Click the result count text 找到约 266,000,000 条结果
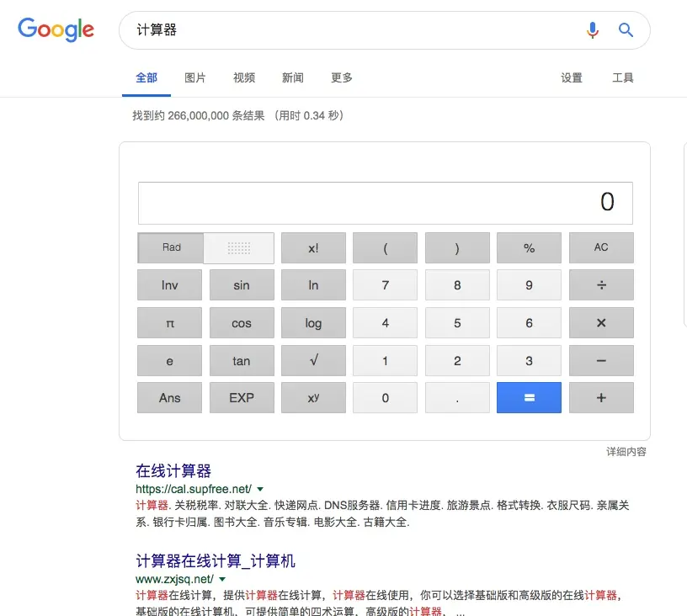Viewport: 687px width, 616px height. click(199, 115)
